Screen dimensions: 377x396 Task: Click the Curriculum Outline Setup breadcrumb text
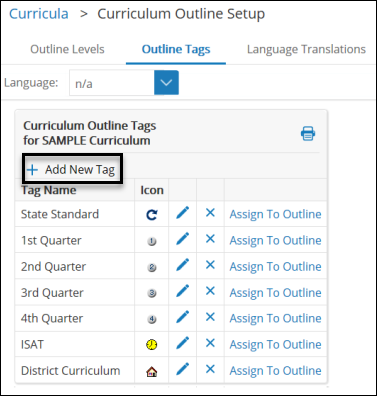tap(181, 14)
